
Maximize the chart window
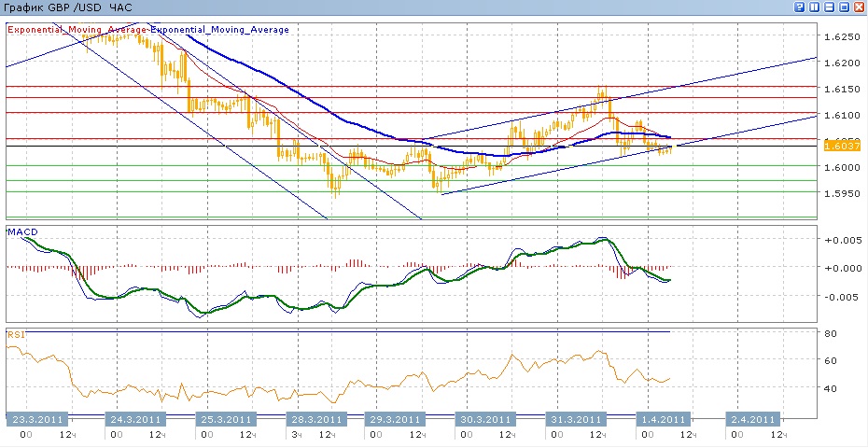[845, 7]
